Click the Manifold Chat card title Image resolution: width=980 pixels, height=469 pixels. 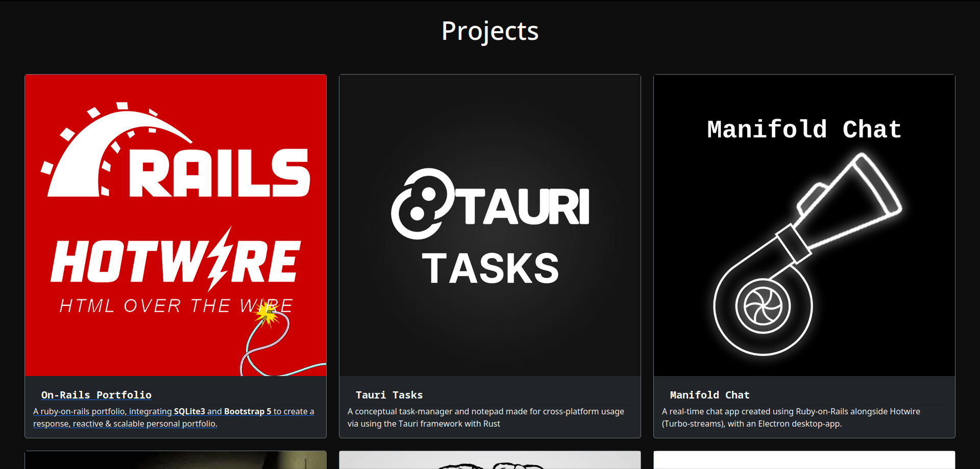coord(709,395)
